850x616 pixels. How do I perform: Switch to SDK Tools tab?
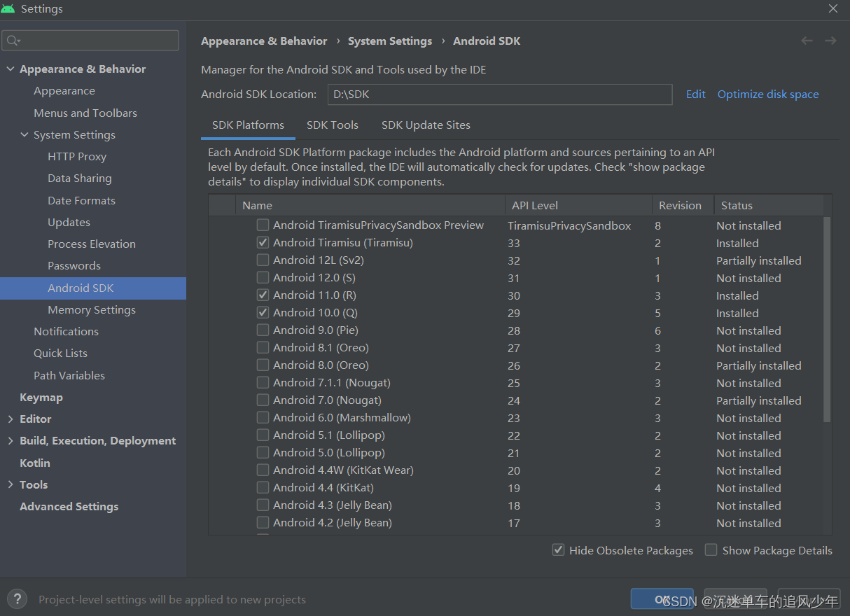pos(333,125)
